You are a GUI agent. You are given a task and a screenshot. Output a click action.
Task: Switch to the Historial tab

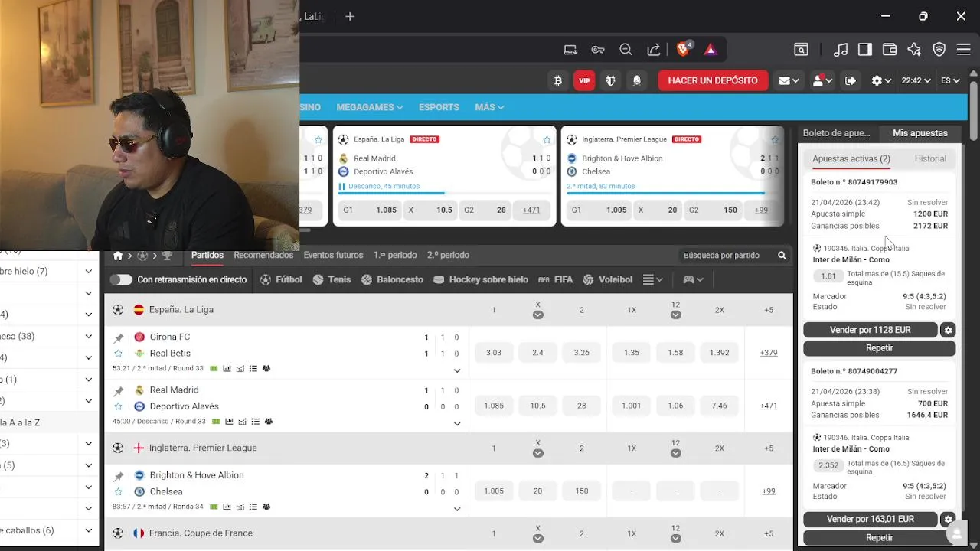[x=930, y=159]
